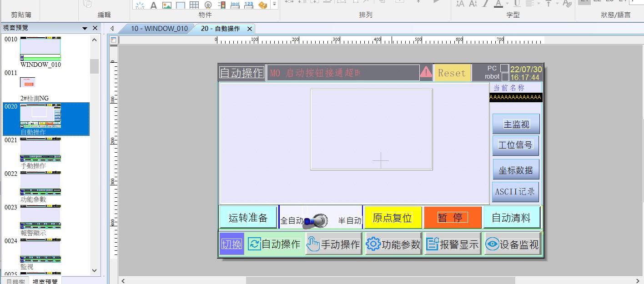
Task: Select the numeric 123 display object
Action: click(x=248, y=5)
